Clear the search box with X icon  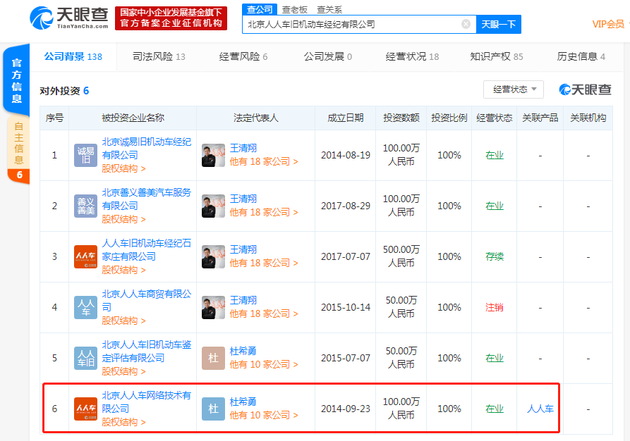(x=466, y=24)
